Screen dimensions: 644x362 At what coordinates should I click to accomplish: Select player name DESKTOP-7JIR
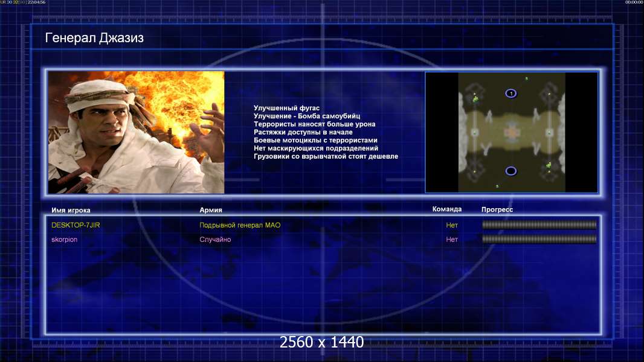pyautogui.click(x=76, y=225)
